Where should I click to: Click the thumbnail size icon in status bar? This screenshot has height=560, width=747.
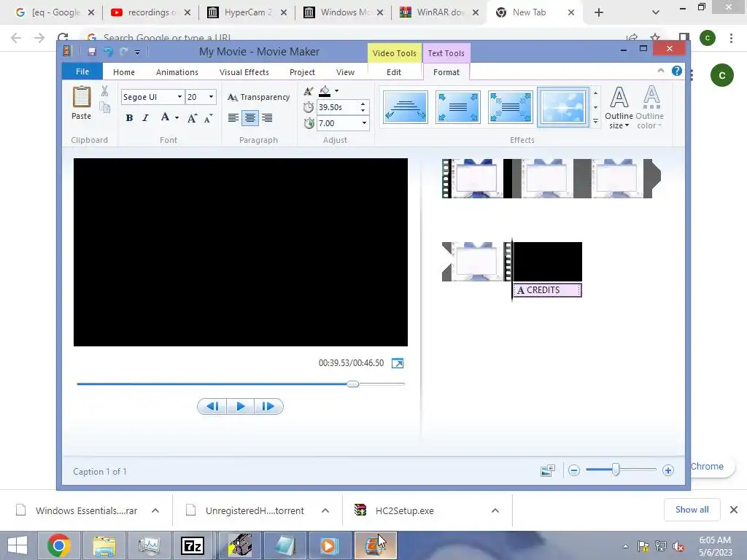click(548, 470)
